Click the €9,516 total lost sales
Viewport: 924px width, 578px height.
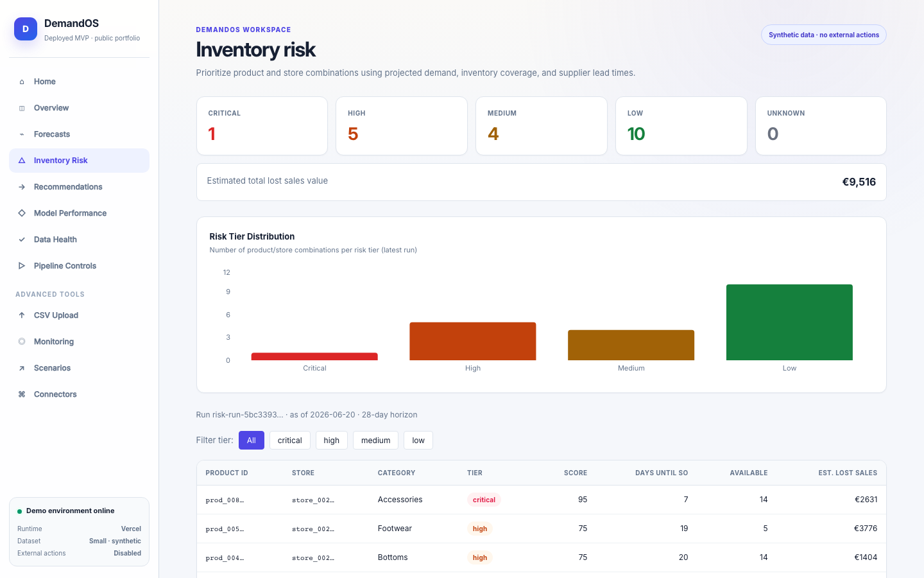(859, 182)
